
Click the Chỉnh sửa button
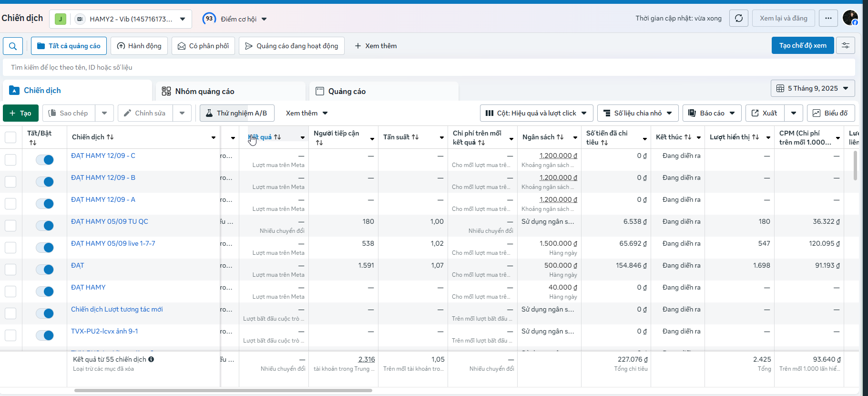point(145,113)
